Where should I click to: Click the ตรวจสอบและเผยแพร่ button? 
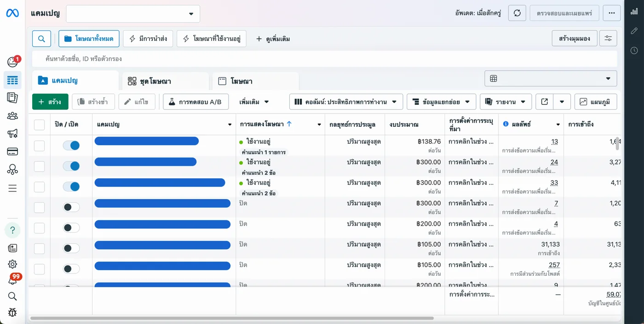(x=564, y=13)
